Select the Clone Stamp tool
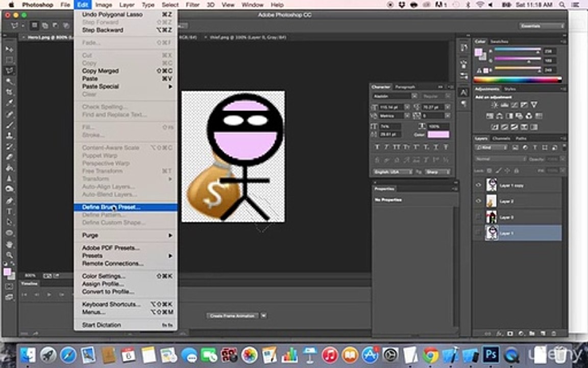This screenshot has height=368, width=588. tap(9, 135)
